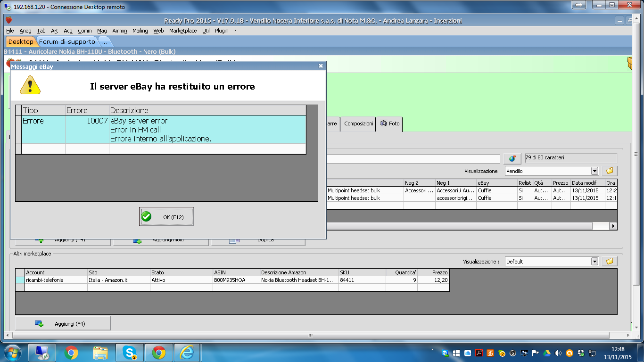The width and height of the screenshot is (644, 362).
Task: Open Skype from the taskbar
Action: pyautogui.click(x=129, y=353)
